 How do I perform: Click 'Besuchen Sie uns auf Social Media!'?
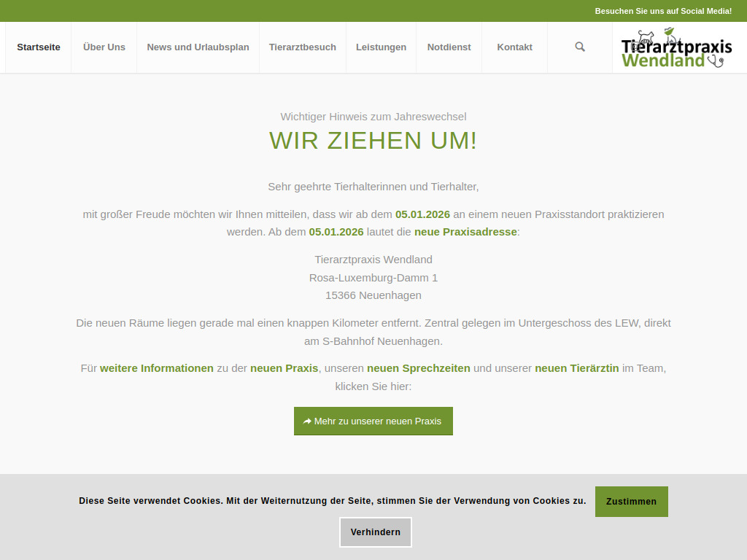[662, 11]
